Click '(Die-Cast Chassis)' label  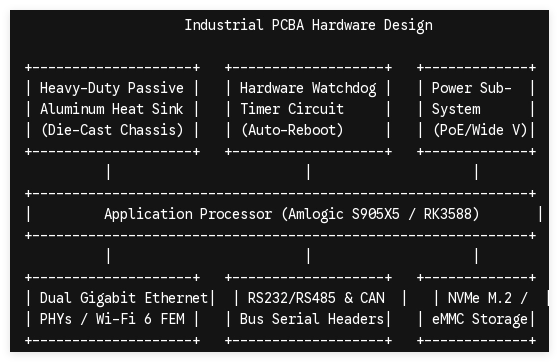[112, 130]
